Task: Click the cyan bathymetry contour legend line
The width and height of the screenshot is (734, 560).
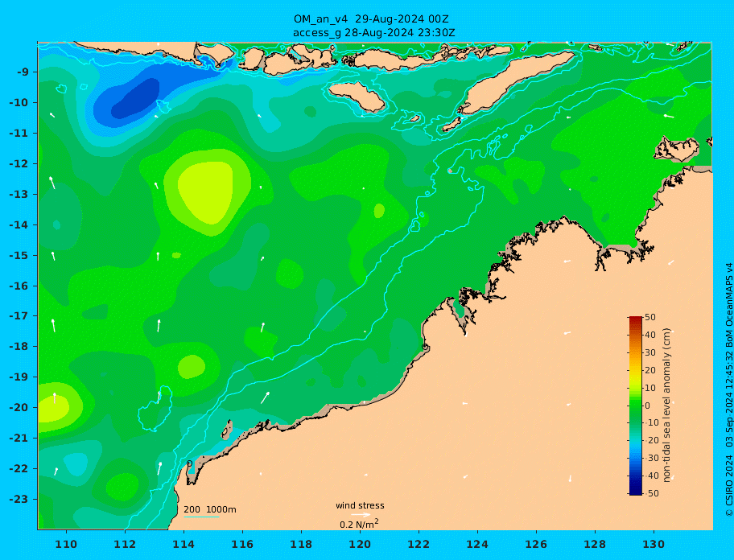Action: [201, 517]
